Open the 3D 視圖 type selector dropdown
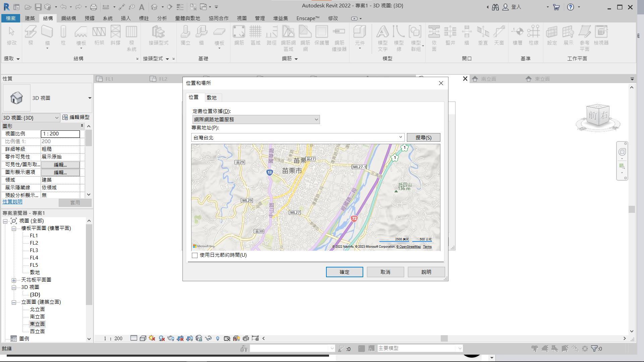This screenshot has width=644, height=362. 90,98
